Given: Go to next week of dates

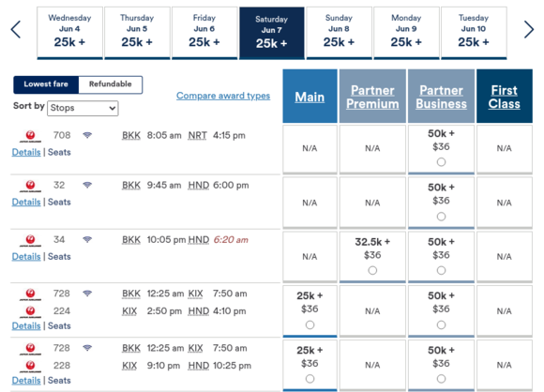Looking at the screenshot, I should click(529, 29).
